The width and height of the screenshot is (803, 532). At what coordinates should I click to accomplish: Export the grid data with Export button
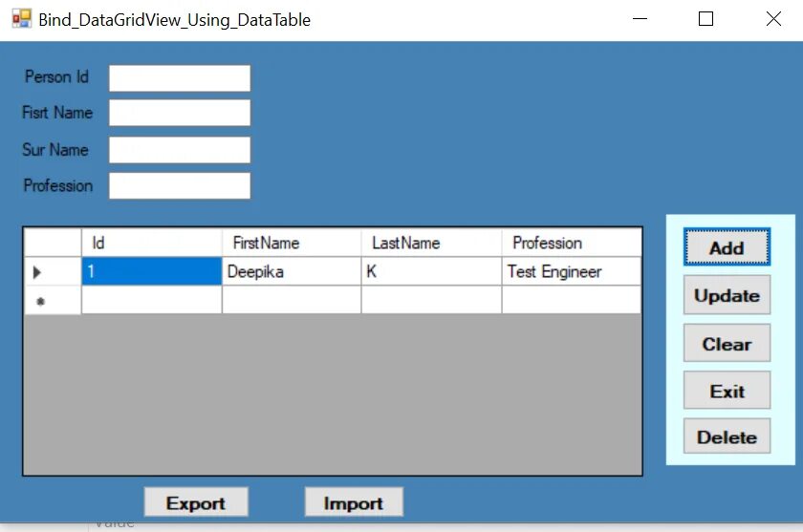[196, 502]
